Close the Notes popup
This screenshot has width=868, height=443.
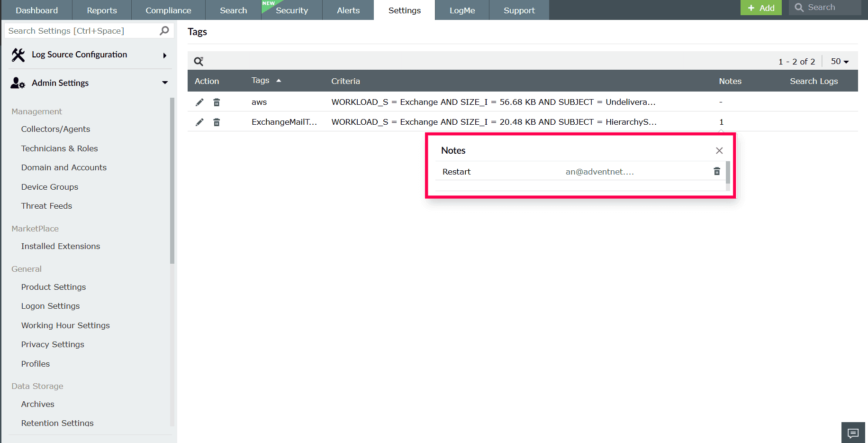coord(719,150)
